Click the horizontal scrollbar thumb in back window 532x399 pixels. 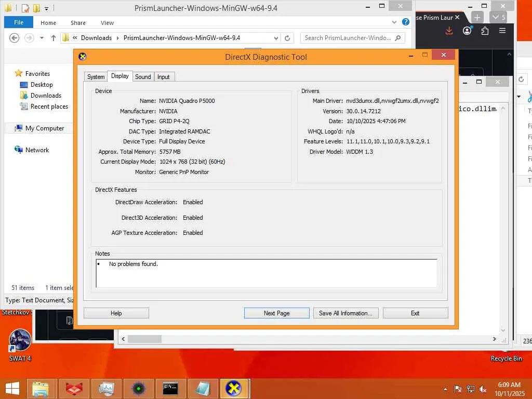[144, 339]
